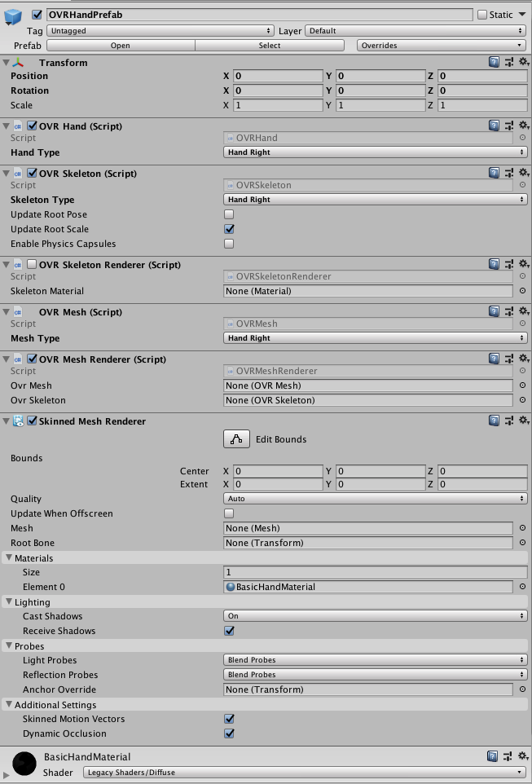The height and width of the screenshot is (784, 532).
Task: Open prefab Overrides dropdown
Action: [441, 45]
